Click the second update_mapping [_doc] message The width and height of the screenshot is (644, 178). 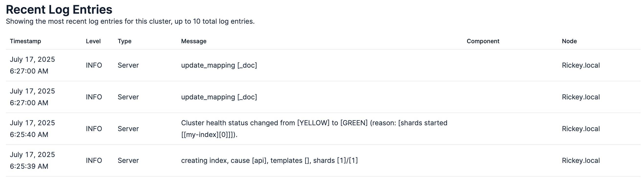(219, 97)
